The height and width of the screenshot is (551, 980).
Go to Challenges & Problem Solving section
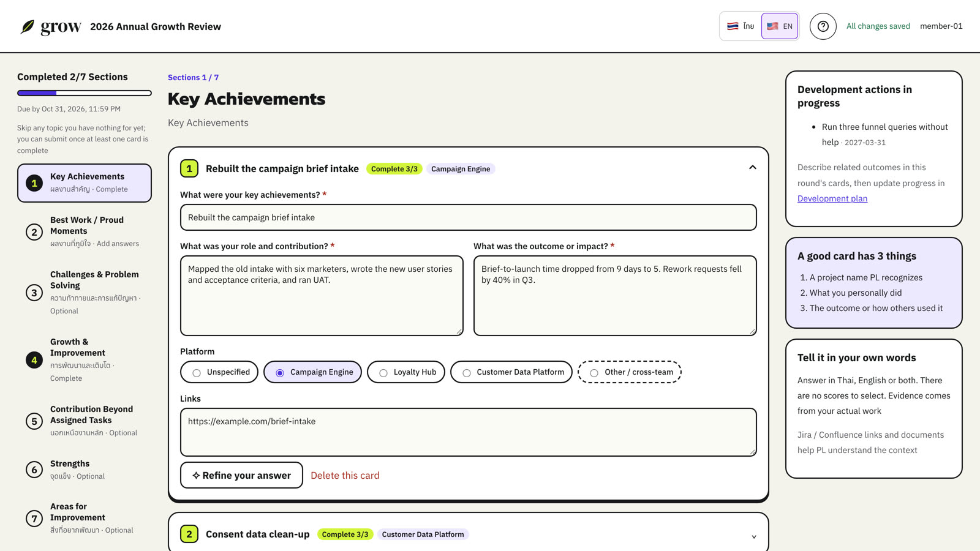pos(85,292)
